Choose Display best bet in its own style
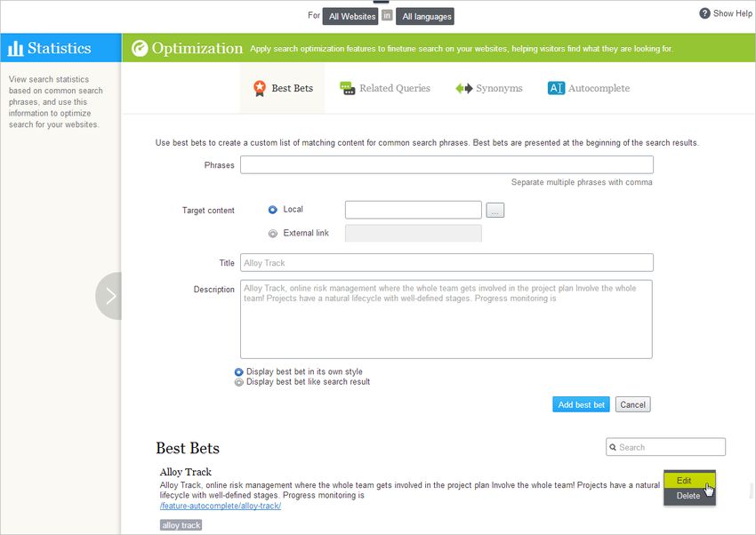This screenshot has height=535, width=756. [x=238, y=371]
